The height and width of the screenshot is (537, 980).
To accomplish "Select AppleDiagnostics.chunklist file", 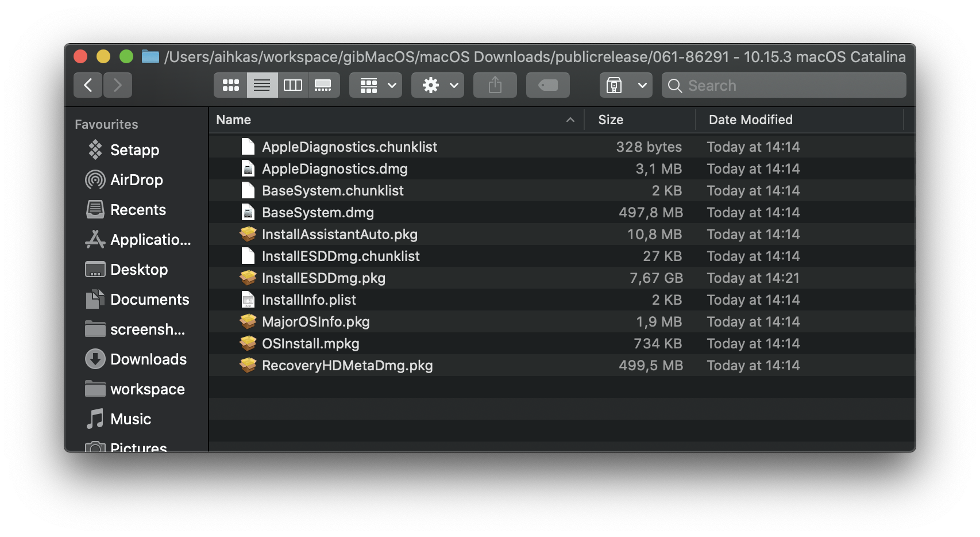I will point(562,147).
